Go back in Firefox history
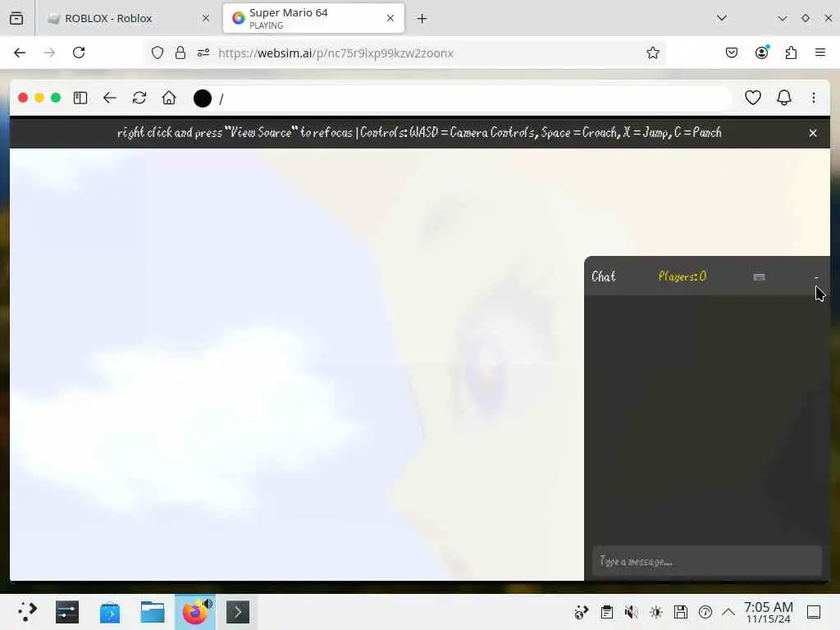The image size is (840, 630). point(20,52)
